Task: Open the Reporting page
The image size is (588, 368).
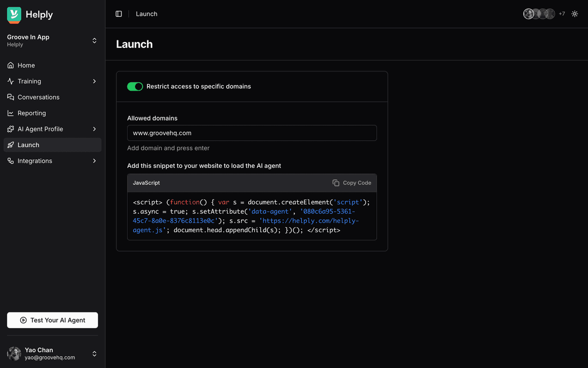Action: (52, 113)
